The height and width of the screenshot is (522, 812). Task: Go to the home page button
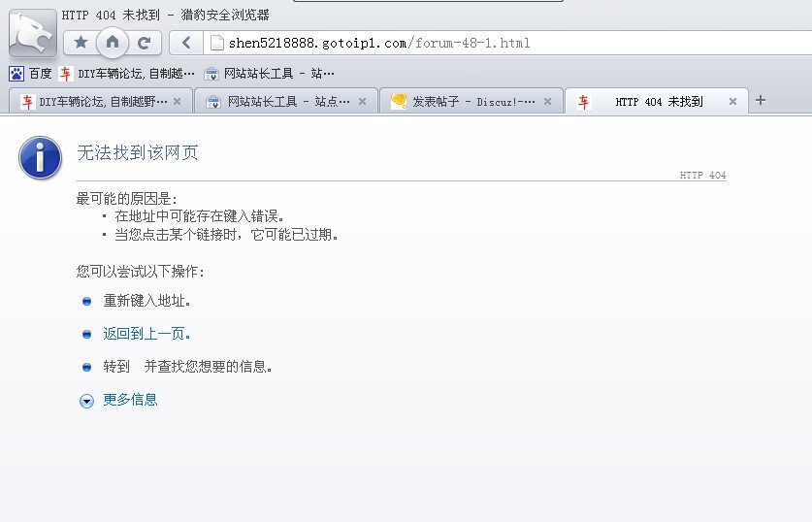[x=113, y=42]
